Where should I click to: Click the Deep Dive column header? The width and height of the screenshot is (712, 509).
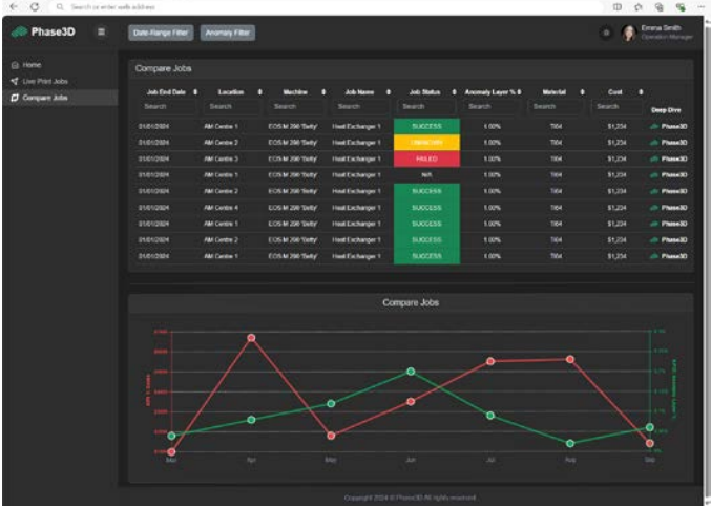tap(666, 110)
